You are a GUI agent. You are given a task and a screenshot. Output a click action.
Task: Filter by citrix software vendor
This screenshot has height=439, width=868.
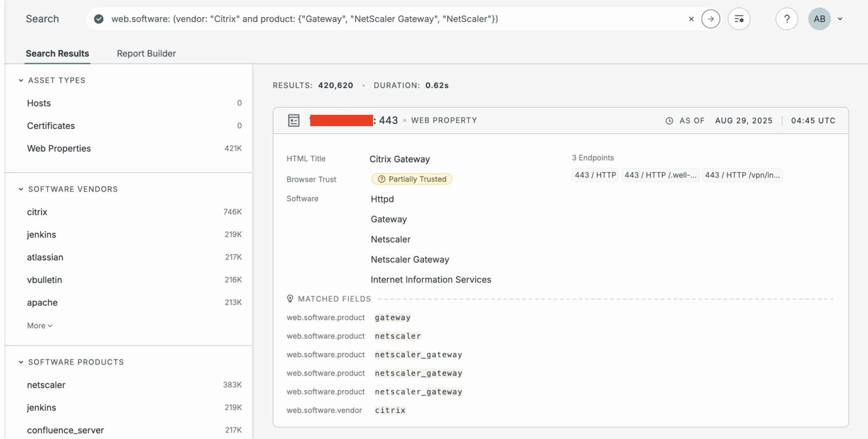(x=37, y=212)
